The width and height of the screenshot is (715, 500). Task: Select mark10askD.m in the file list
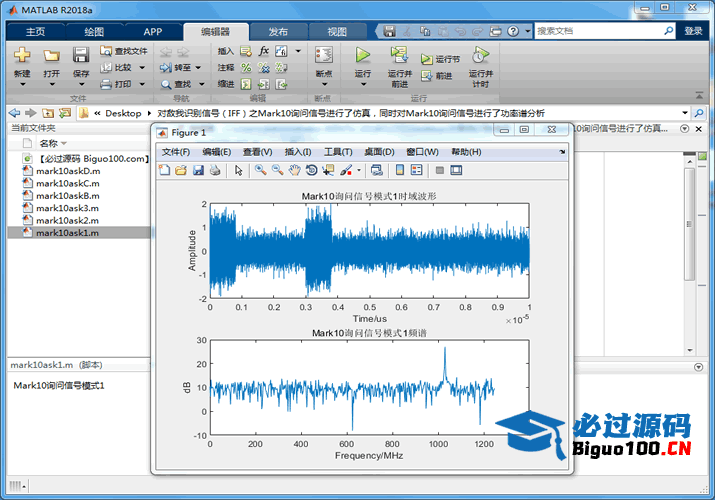pos(68,171)
